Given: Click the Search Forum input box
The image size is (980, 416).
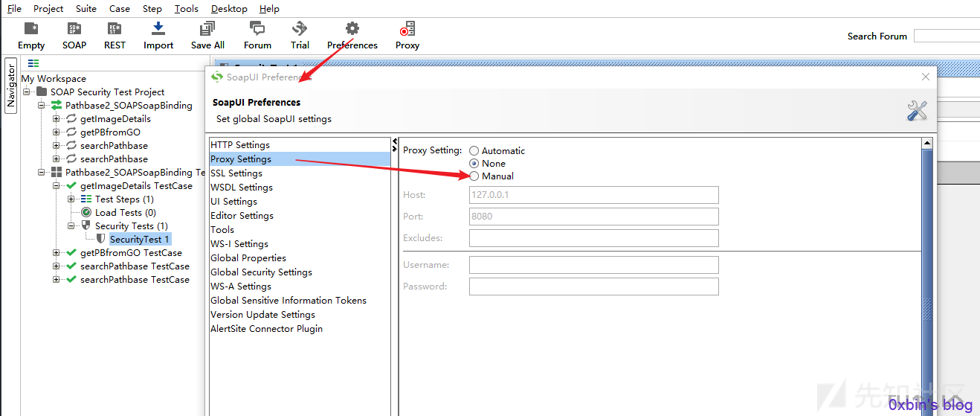Looking at the screenshot, I should pos(947,36).
